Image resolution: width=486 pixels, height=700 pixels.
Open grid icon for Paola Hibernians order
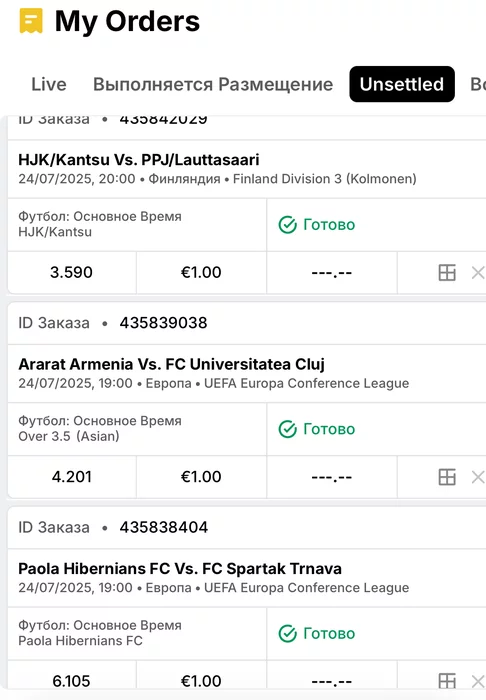[447, 681]
